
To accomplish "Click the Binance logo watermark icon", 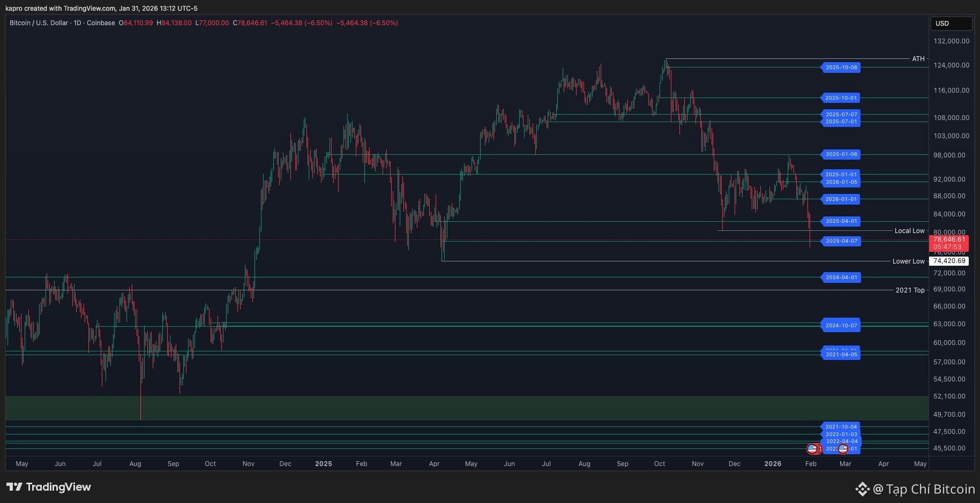I will pyautogui.click(x=862, y=489).
